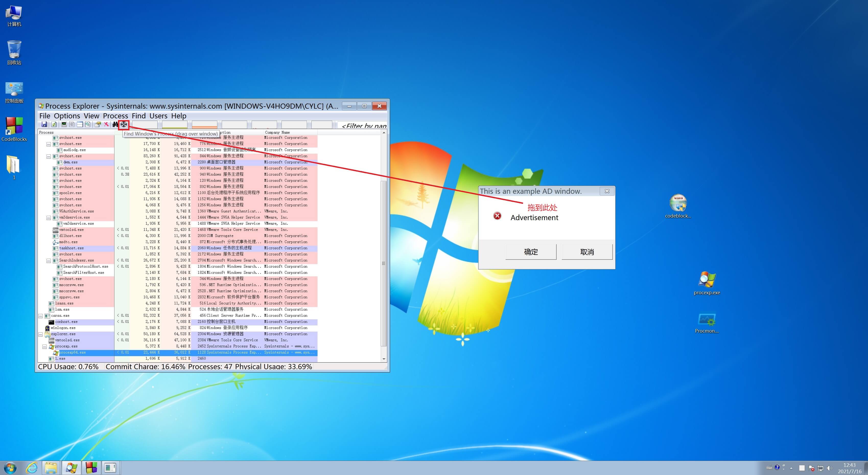This screenshot has width=868, height=475.
Task: Open System Information graph icon
Action: [64, 125]
